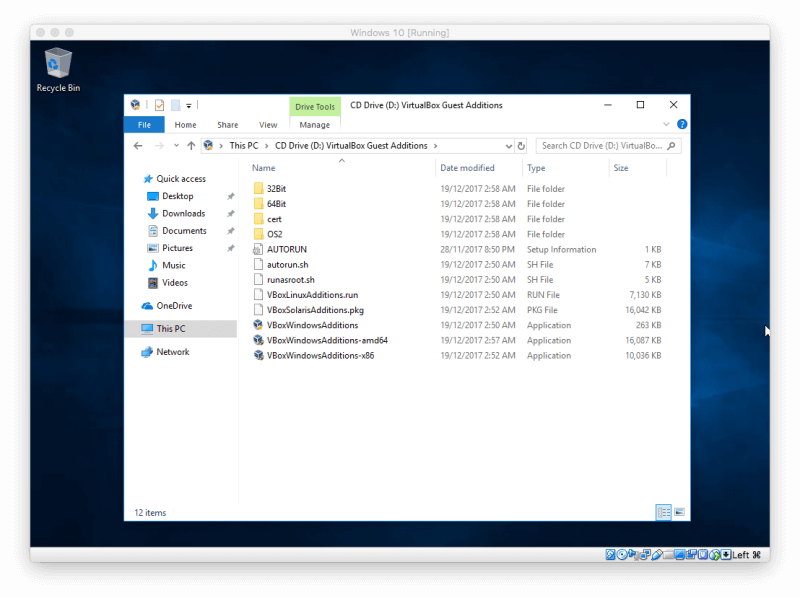Image resolution: width=800 pixels, height=598 pixels.
Task: Click the USB devices status icon
Action: (x=657, y=555)
